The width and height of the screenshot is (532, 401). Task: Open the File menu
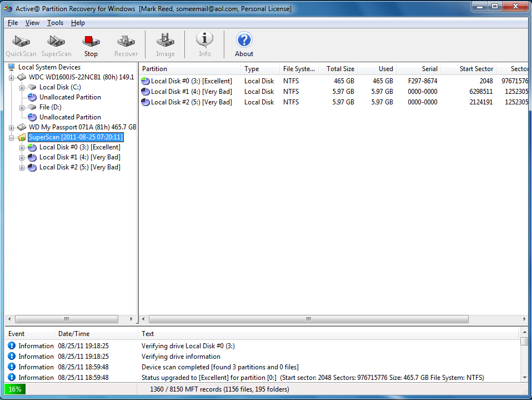click(13, 23)
